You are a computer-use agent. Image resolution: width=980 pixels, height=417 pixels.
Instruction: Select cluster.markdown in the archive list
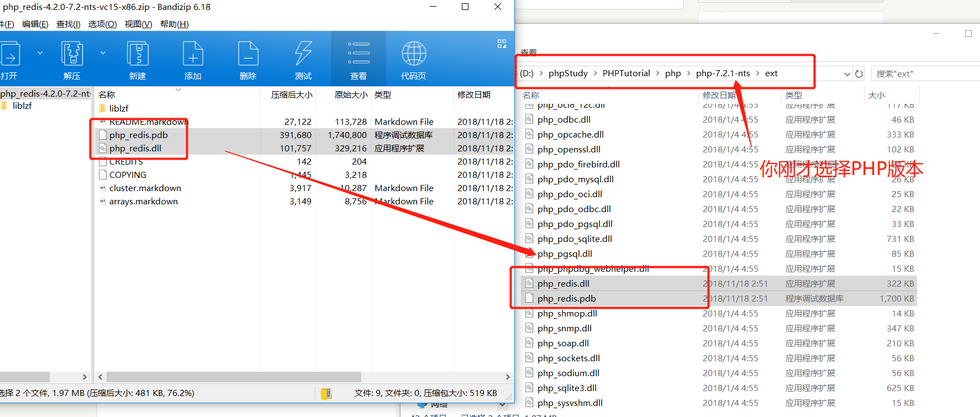click(145, 188)
